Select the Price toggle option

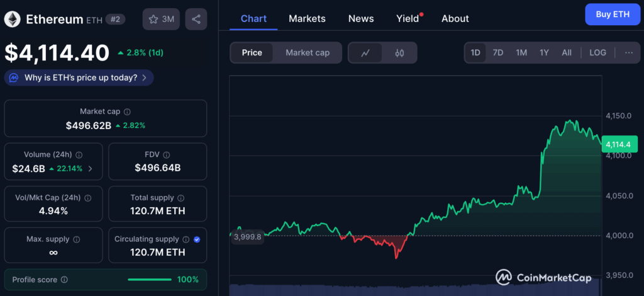pos(252,53)
